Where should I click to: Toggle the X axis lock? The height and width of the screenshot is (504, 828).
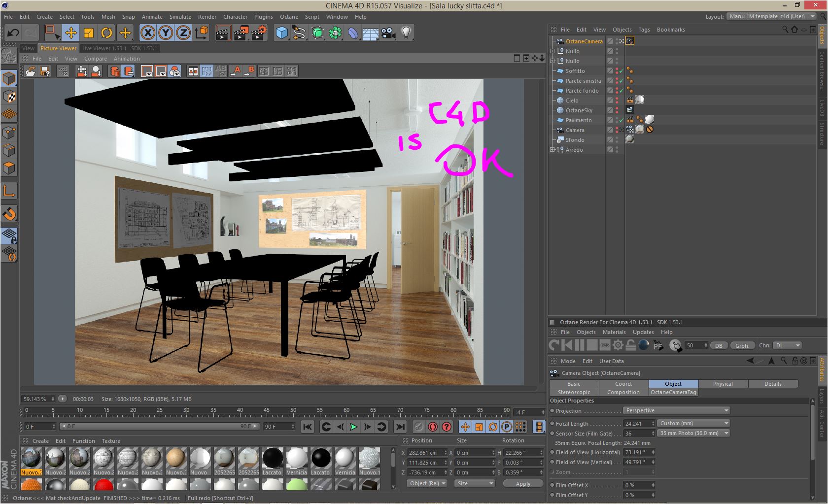pos(148,33)
